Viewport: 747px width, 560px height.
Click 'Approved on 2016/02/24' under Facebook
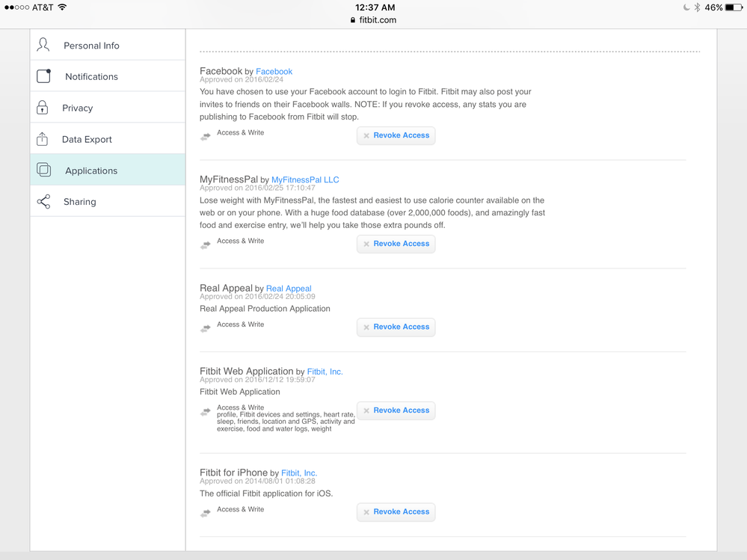[242, 79]
